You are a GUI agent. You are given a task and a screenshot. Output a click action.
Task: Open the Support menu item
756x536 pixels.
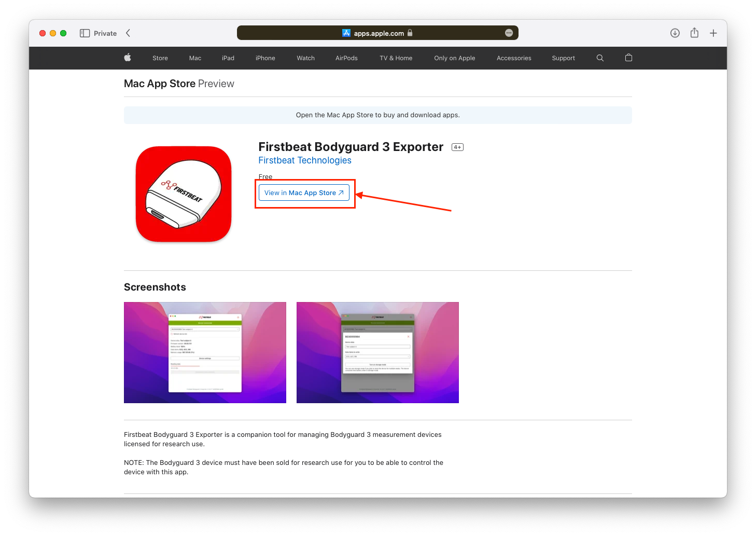point(563,58)
